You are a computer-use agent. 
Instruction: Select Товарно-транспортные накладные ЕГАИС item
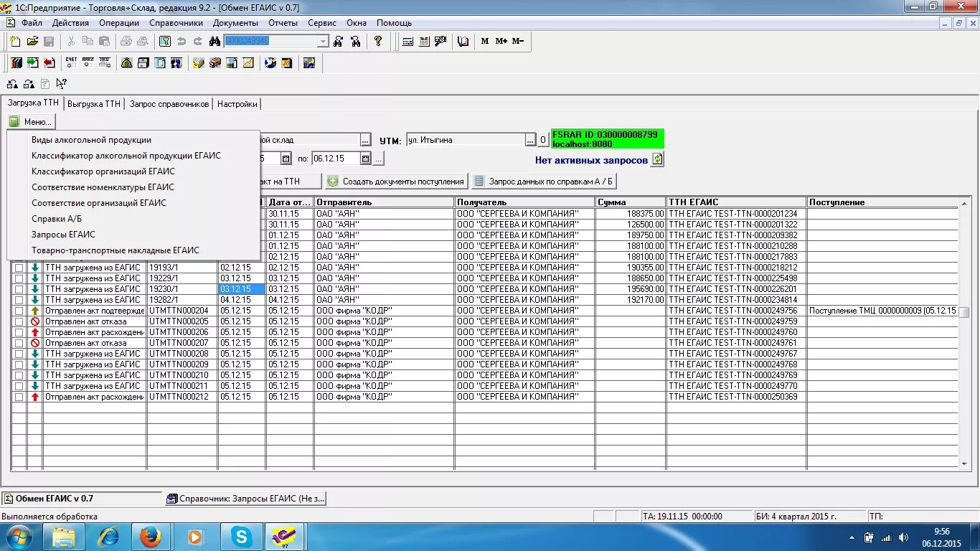[x=133, y=250]
